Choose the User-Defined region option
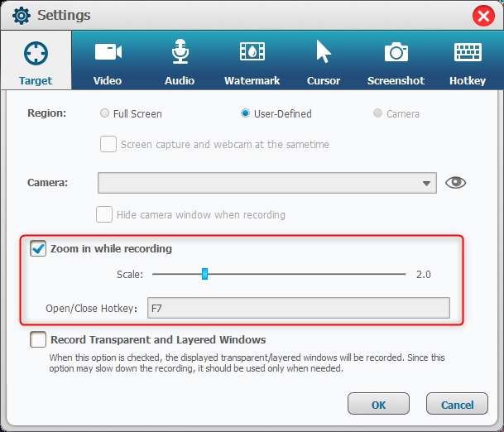The width and height of the screenshot is (504, 432). pyautogui.click(x=245, y=113)
